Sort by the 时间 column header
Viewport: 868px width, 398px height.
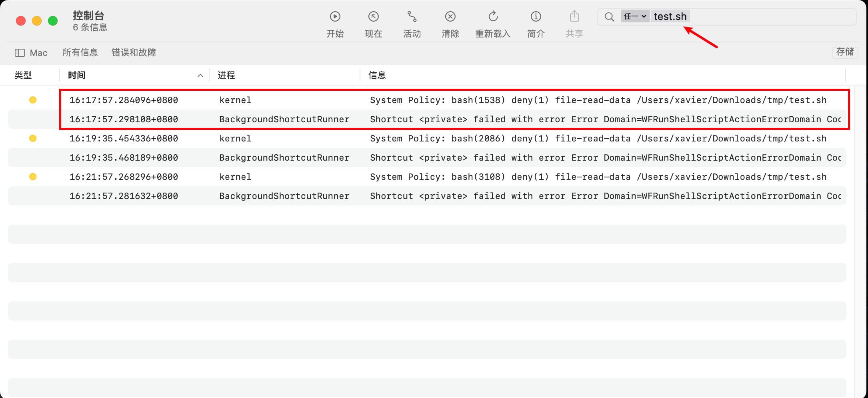pos(77,75)
